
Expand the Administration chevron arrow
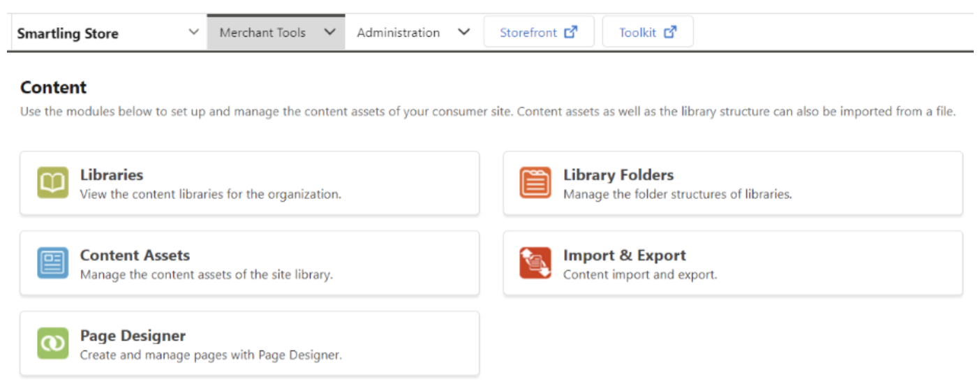click(463, 32)
